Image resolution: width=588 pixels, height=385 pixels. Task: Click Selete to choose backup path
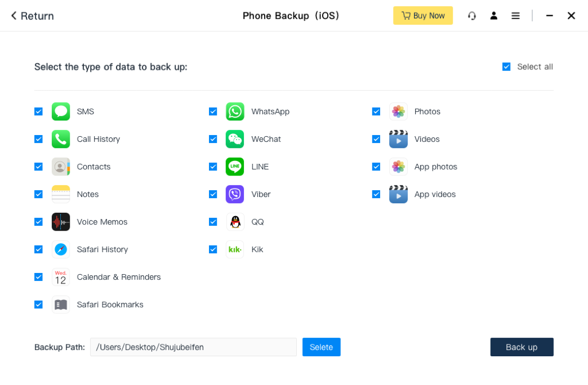click(x=321, y=347)
